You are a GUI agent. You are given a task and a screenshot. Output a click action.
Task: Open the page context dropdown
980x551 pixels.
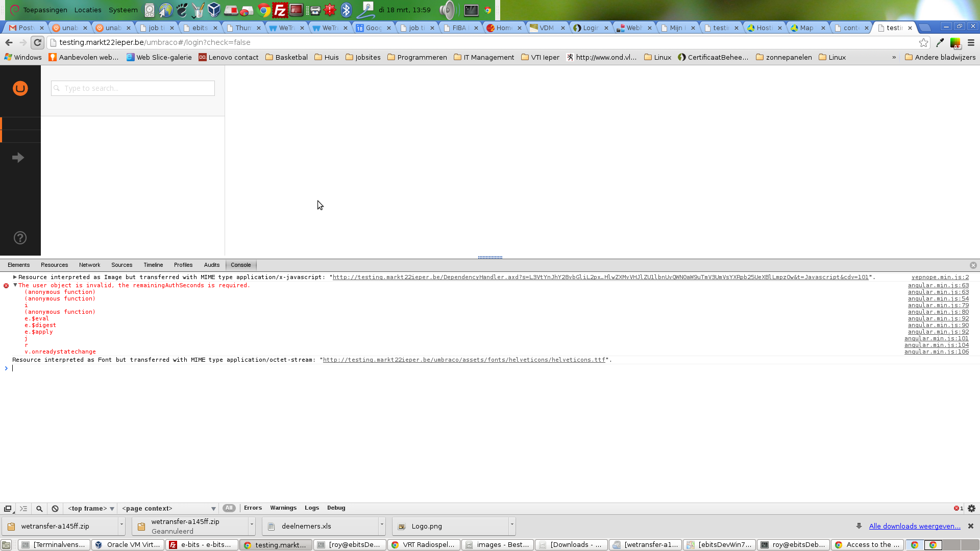168,508
